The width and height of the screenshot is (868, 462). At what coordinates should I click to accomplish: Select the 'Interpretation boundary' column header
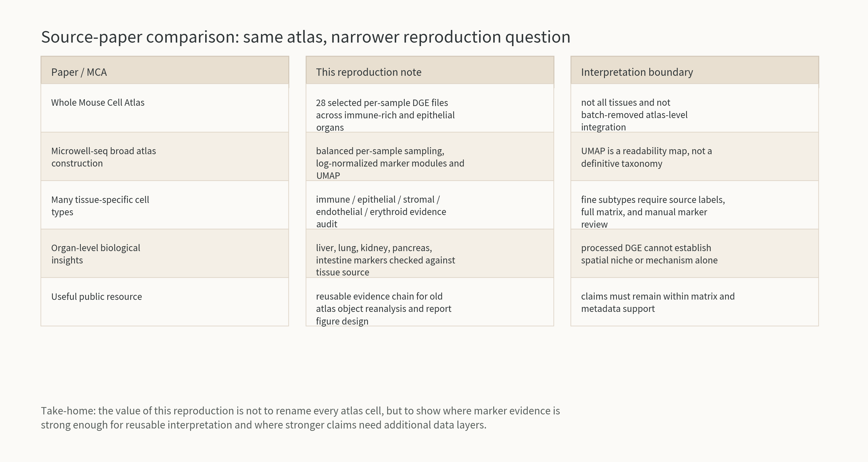[695, 70]
